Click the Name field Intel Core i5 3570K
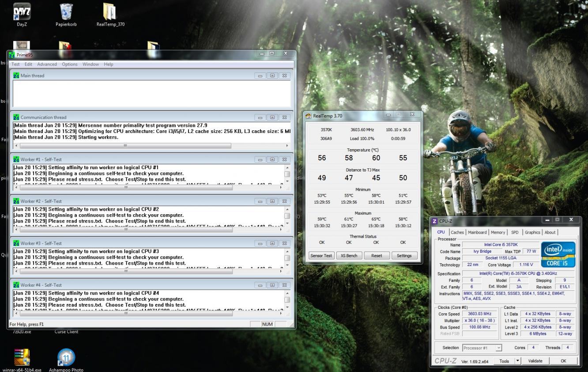The width and height of the screenshot is (588, 372). pos(501,245)
